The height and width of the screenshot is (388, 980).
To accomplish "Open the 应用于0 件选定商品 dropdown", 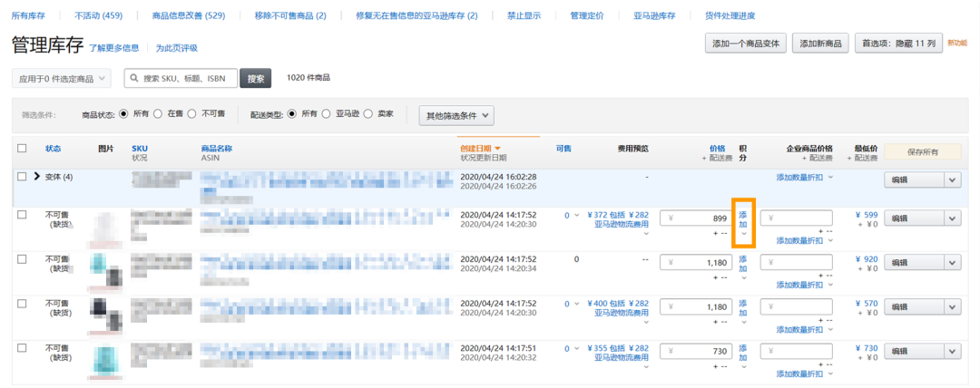I will 62,79.
